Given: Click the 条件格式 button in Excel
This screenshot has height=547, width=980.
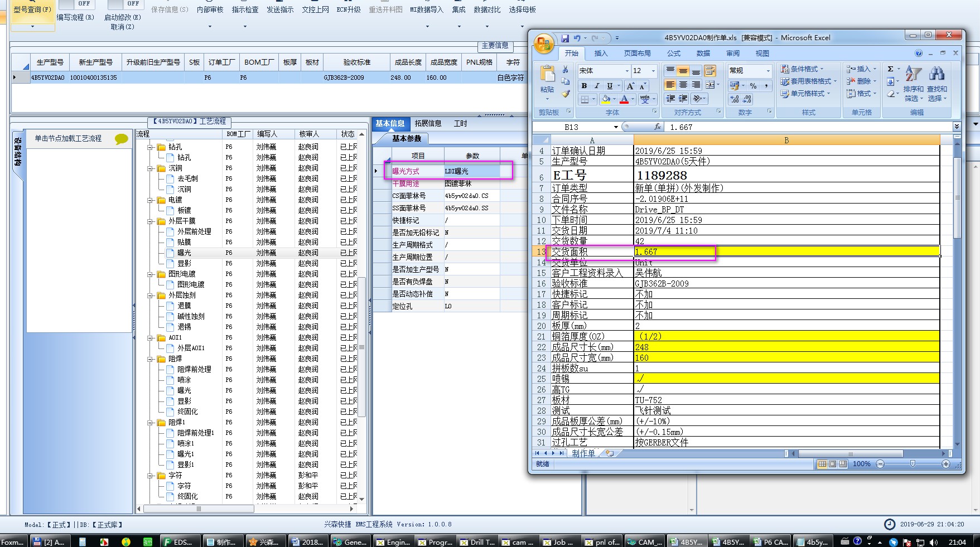Looking at the screenshot, I should pyautogui.click(x=802, y=69).
